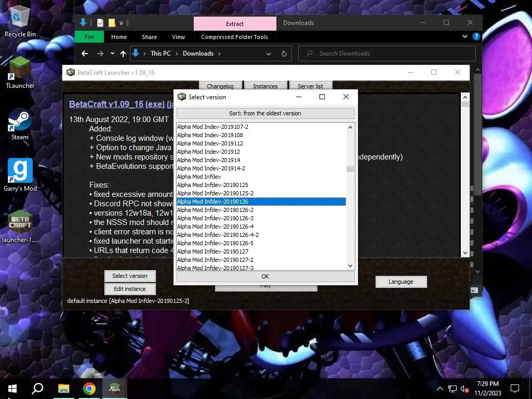The image size is (532, 399).
Task: Open the Recycle Bin desktop icon
Action: coord(20,21)
